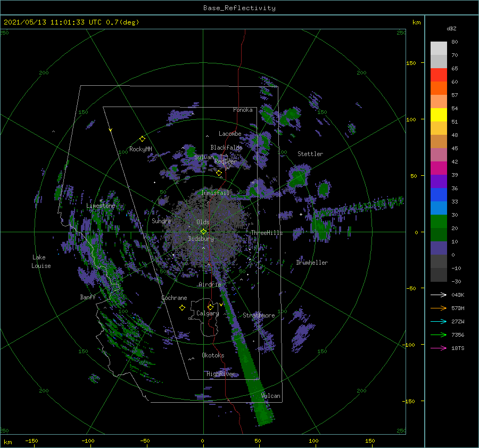Click the Calgary city label
This screenshot has width=479, height=448.
208,313
